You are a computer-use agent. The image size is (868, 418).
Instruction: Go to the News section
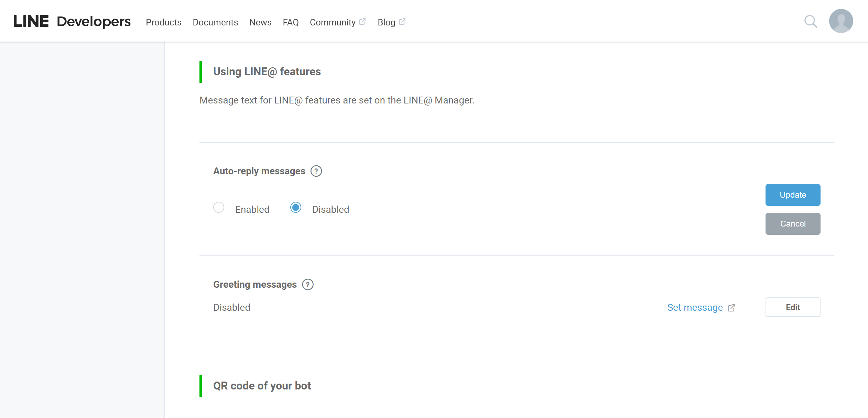click(x=260, y=22)
